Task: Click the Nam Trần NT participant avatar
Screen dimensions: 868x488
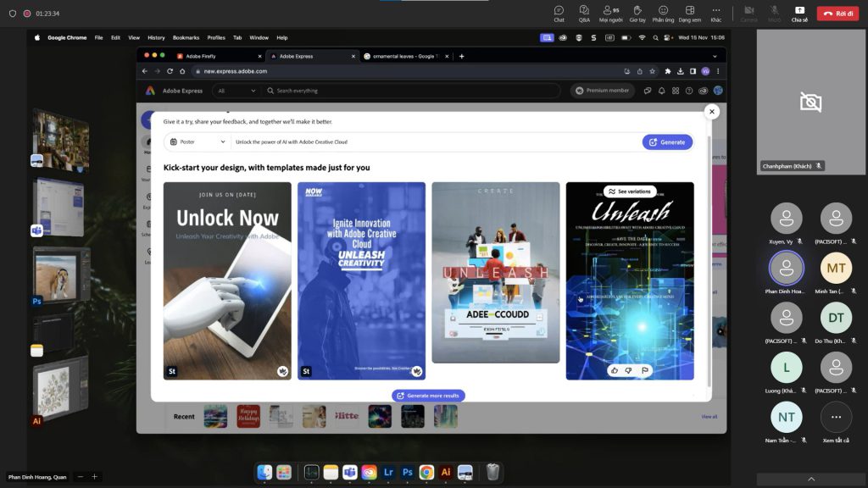Action: 786,417
